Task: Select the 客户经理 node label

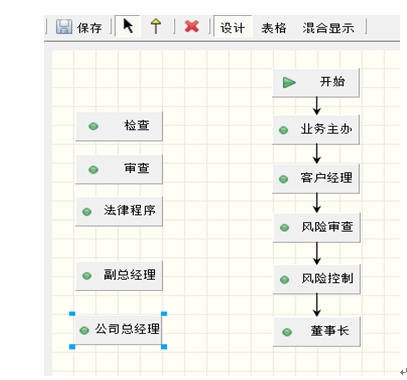Action: (326, 178)
